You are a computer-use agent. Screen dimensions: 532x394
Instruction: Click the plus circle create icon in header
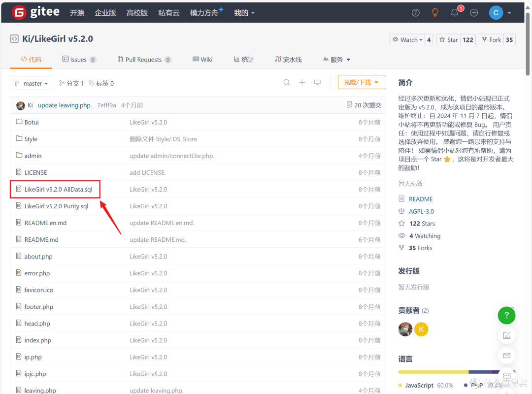click(474, 13)
